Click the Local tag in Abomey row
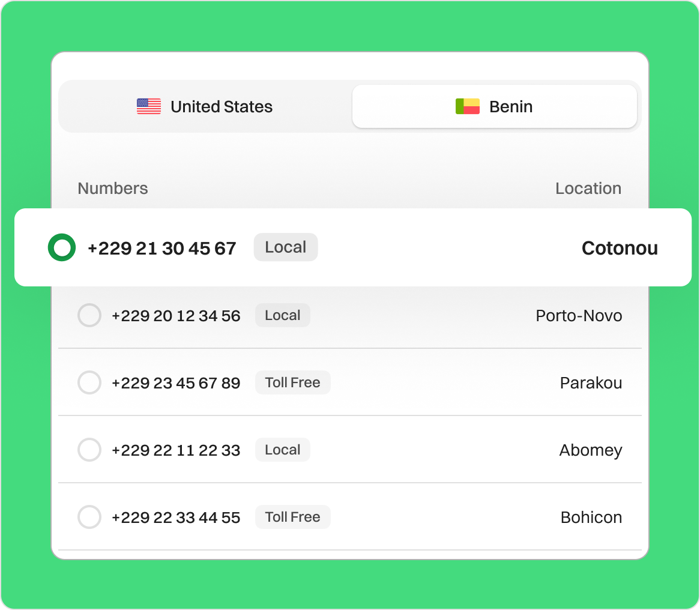700x610 pixels. 282,450
